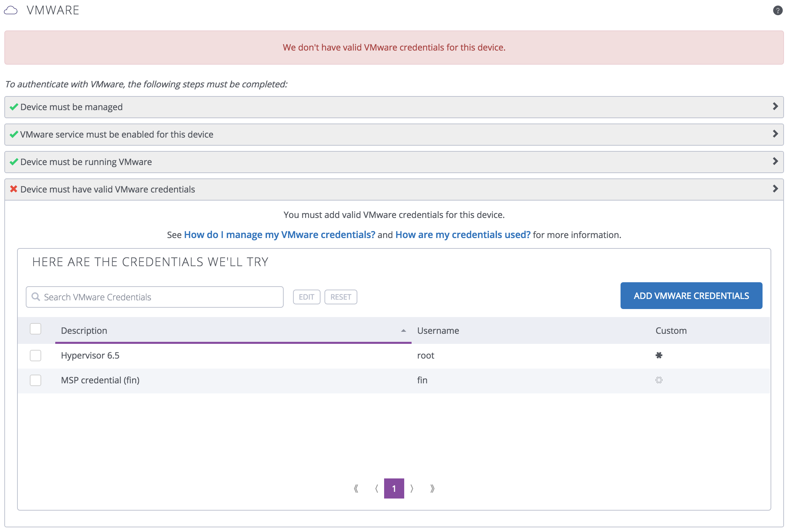This screenshot has width=791, height=532.
Task: Click the RESET button
Action: pos(341,297)
